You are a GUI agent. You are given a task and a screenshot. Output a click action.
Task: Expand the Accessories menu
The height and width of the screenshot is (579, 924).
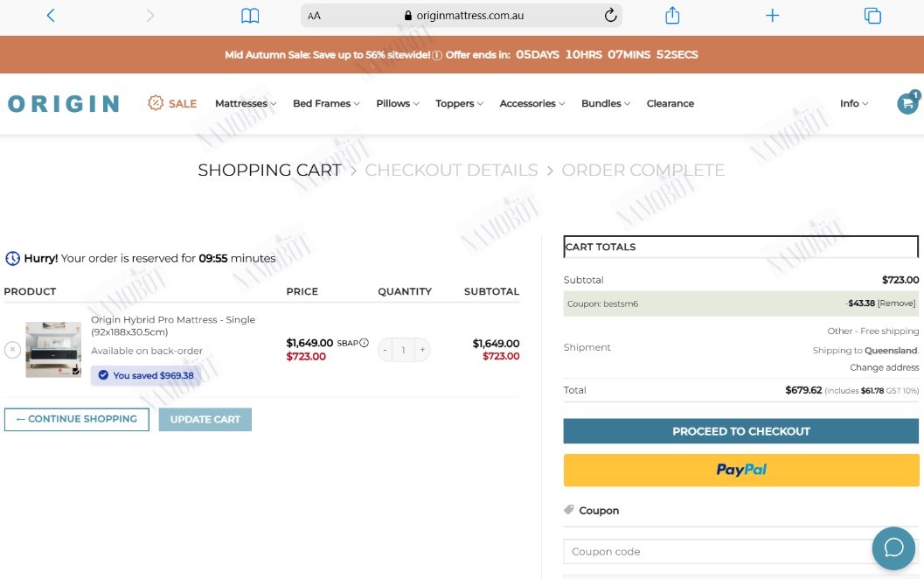(532, 103)
